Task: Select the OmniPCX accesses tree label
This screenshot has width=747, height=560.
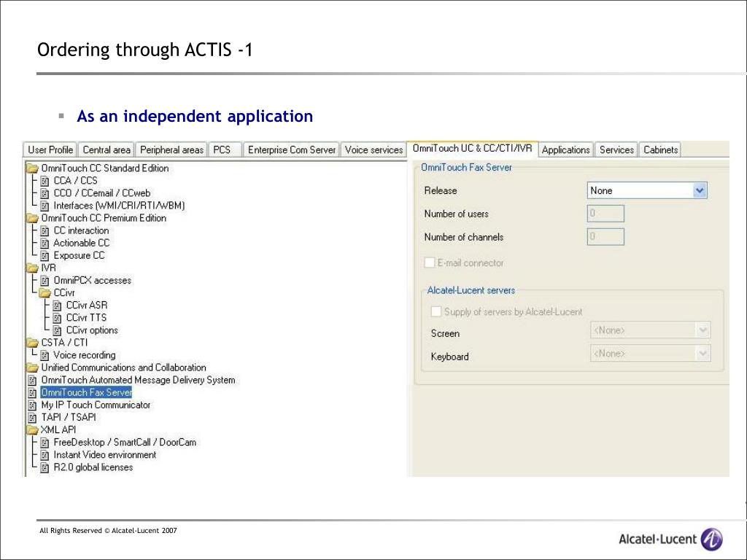Action: (93, 281)
